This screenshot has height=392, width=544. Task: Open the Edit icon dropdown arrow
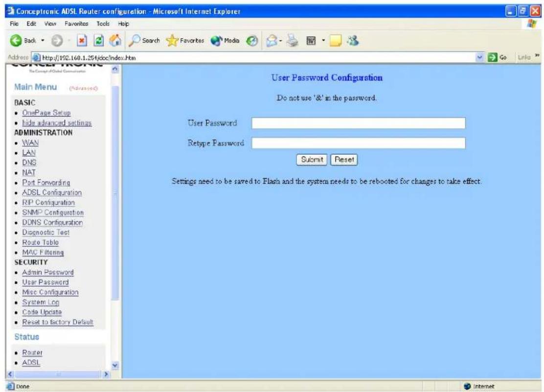click(323, 41)
